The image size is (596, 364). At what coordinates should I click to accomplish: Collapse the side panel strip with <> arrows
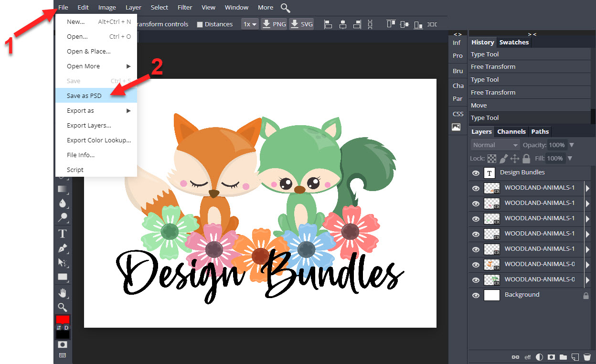click(x=458, y=34)
